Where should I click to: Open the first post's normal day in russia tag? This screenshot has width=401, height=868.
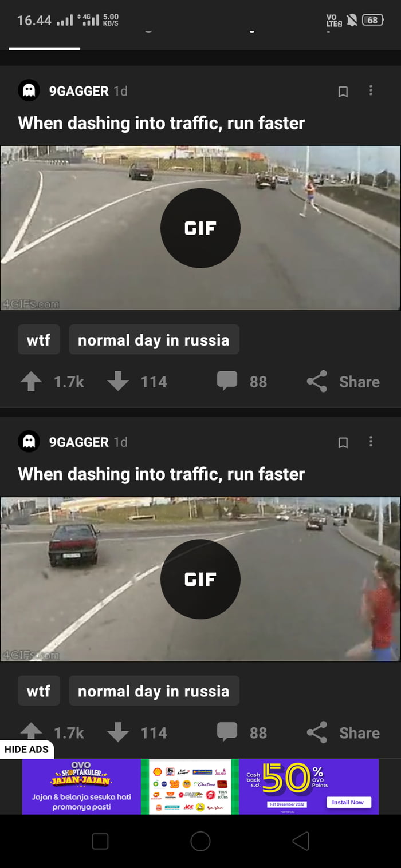(x=154, y=340)
